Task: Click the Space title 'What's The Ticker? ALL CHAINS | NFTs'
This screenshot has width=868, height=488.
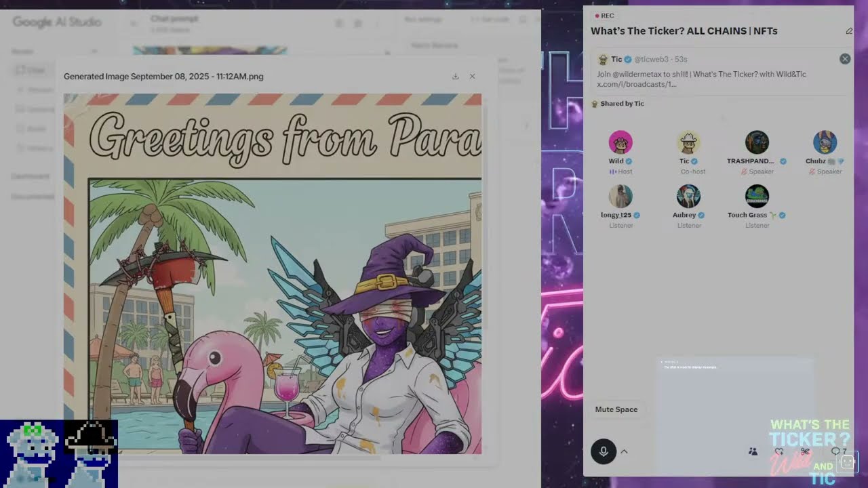Action: coord(684,31)
